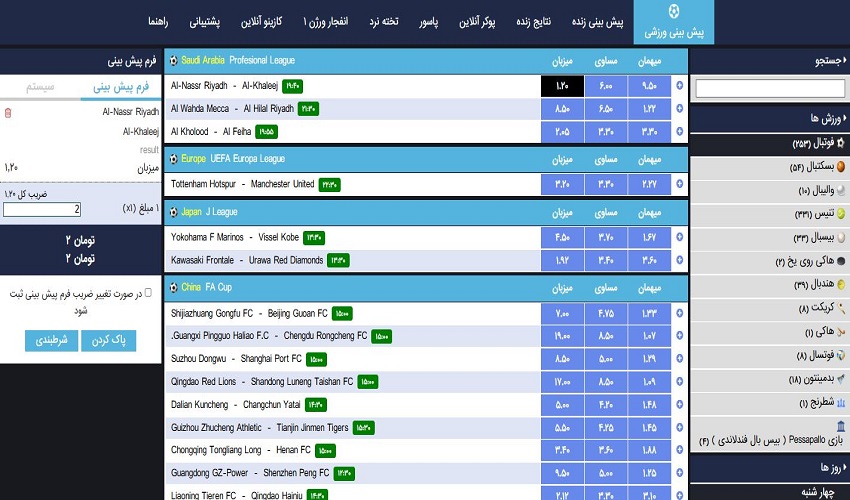Pick away odds for Yokohama F Marinos vs Vissel Kobe
850x500 pixels.
649,238
